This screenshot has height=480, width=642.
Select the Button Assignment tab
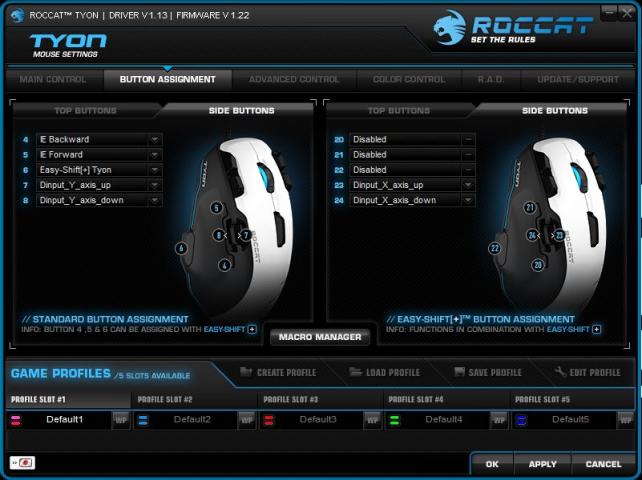167,79
